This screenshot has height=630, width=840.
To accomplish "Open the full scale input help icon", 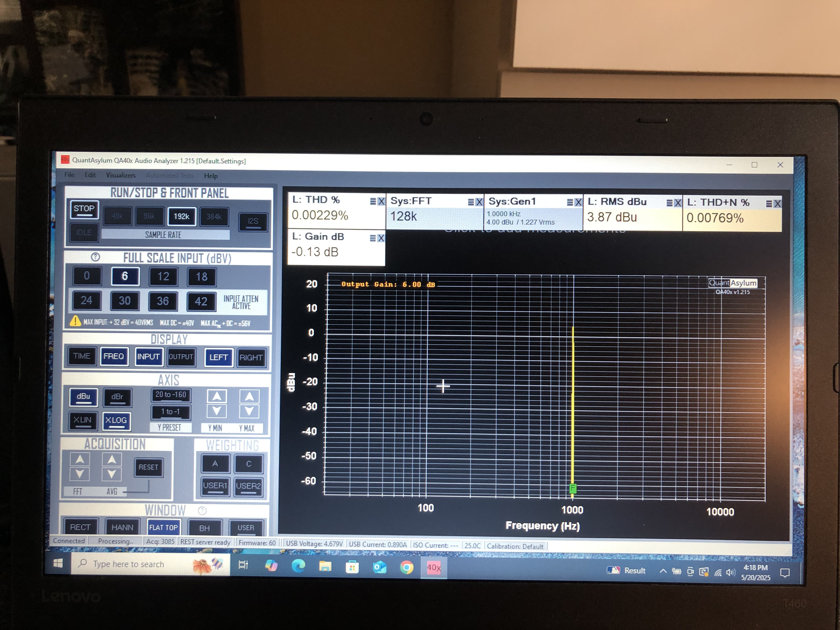I will [95, 257].
